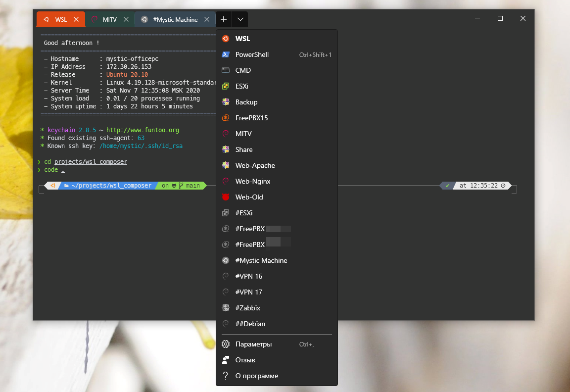Click the FreePBX15 asterisk icon

[x=226, y=118]
